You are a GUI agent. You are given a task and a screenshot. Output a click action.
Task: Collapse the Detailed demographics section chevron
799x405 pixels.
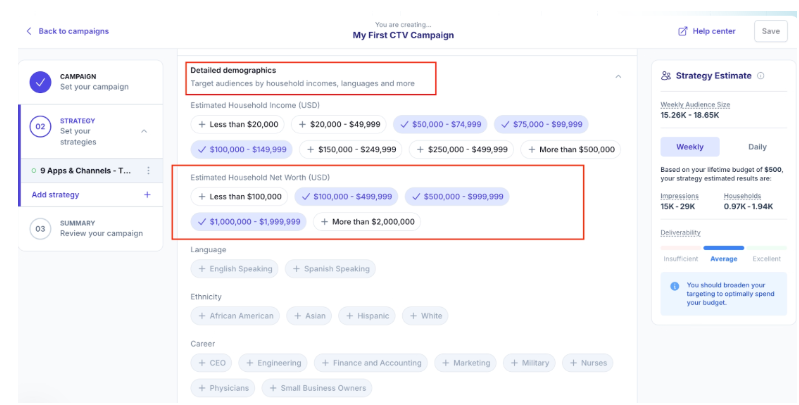click(618, 76)
